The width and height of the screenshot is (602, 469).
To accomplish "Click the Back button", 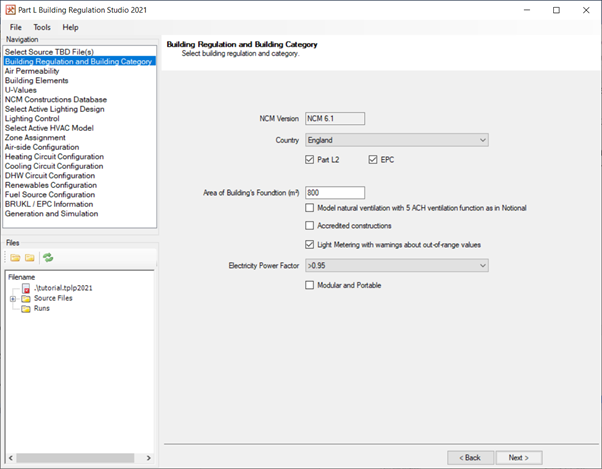I will tap(470, 457).
